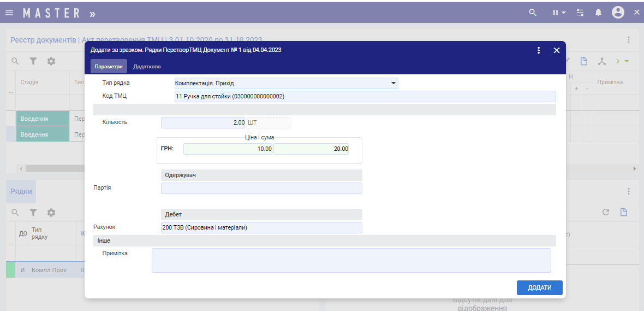644x311 pixels.
Task: Open dialog's three-dot options menu
Action: point(539,50)
